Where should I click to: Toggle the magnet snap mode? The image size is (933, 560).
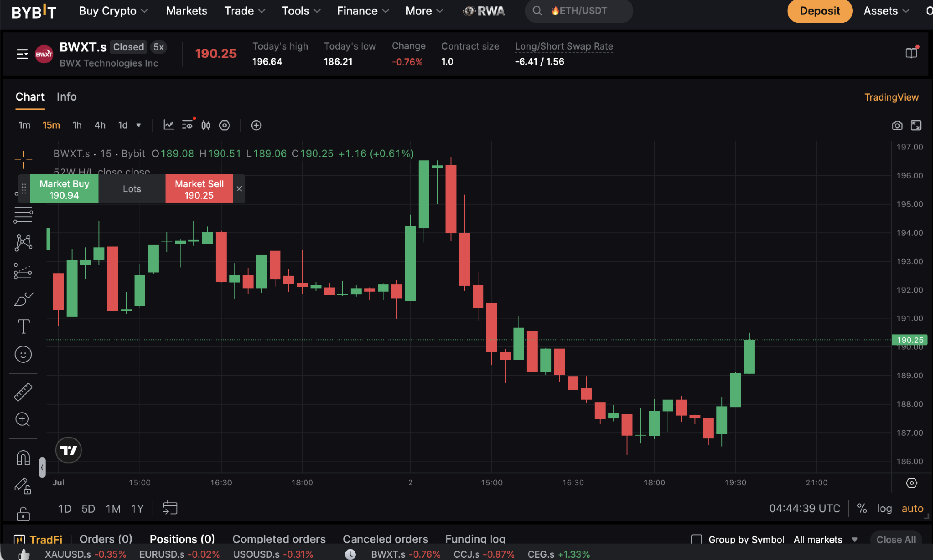click(23, 457)
